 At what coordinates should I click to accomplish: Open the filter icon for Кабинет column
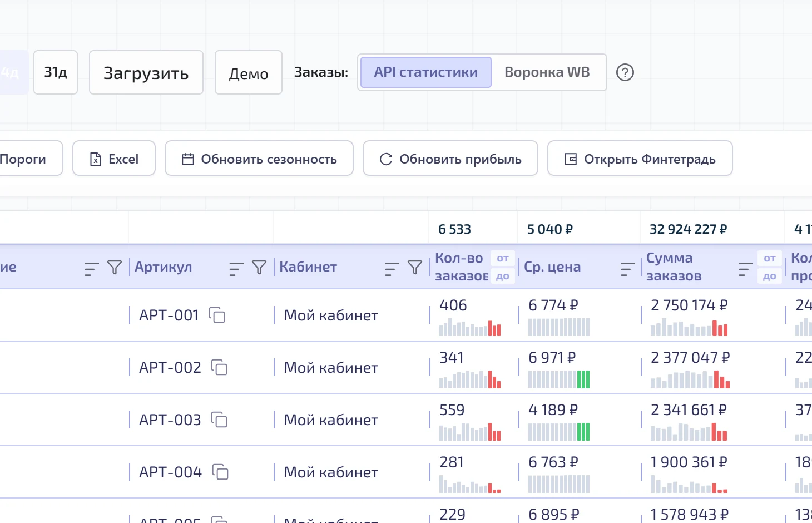(415, 268)
